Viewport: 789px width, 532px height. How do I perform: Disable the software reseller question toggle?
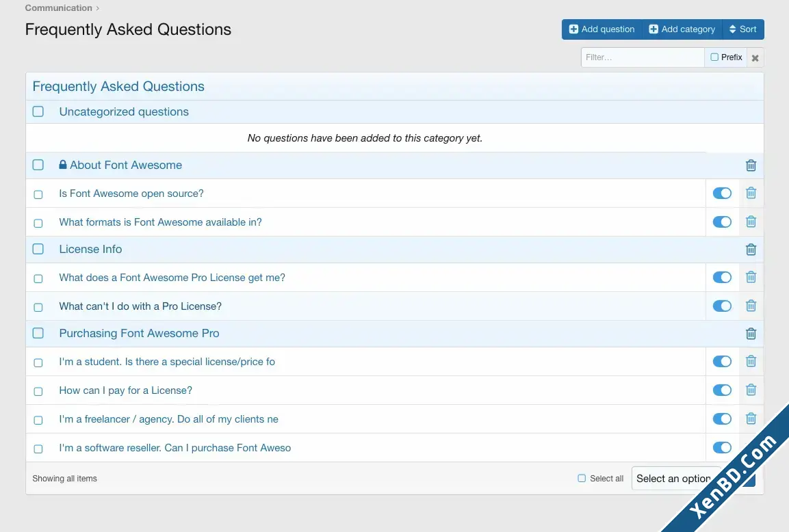[x=722, y=447]
